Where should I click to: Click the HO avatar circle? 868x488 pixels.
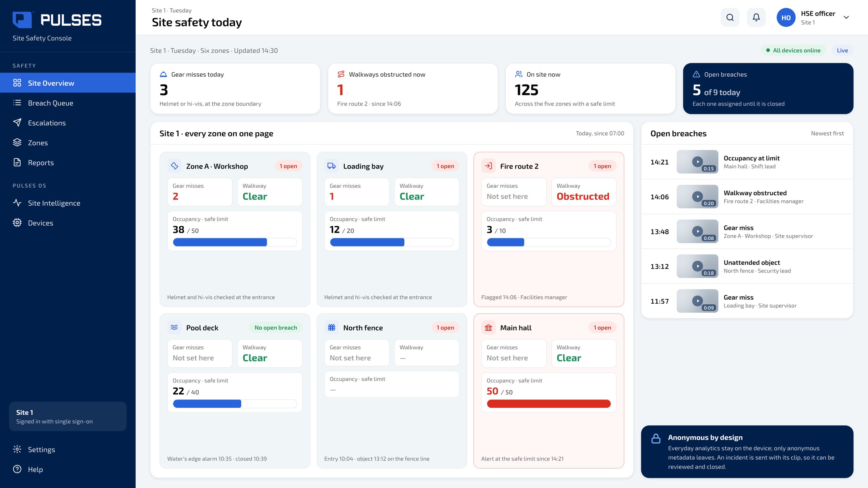point(786,17)
